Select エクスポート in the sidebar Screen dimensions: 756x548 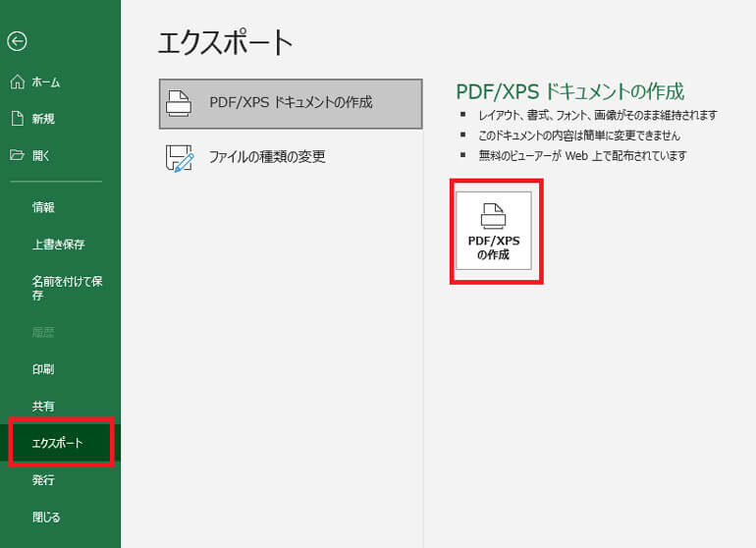point(60,443)
